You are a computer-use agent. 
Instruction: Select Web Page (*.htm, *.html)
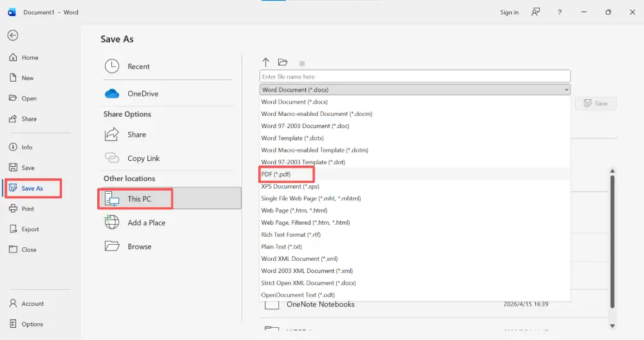click(415, 210)
